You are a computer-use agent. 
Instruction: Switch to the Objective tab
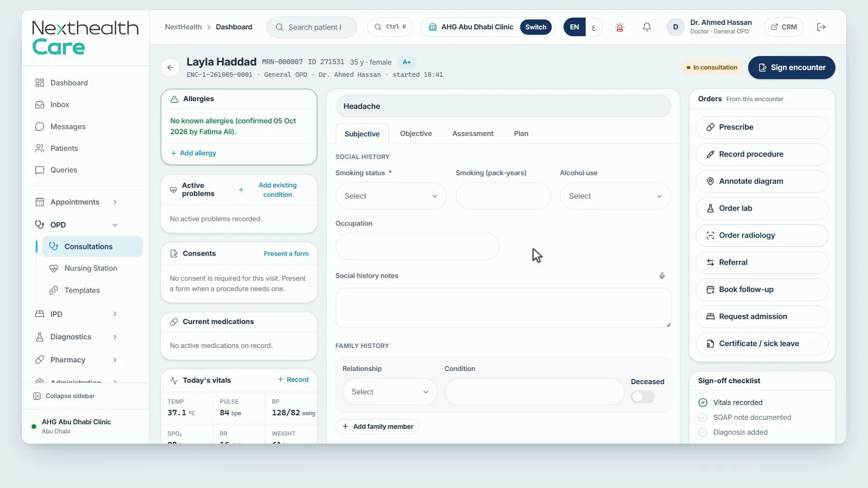coord(416,134)
